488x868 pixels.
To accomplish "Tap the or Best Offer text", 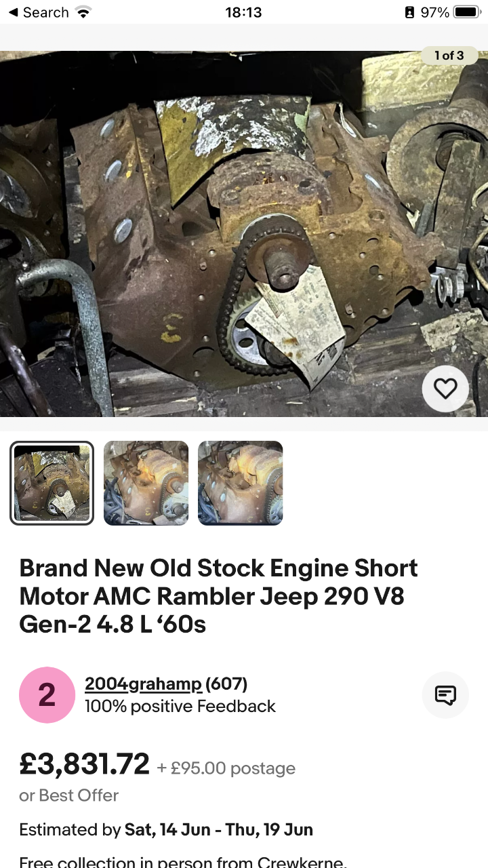I will [x=69, y=795].
